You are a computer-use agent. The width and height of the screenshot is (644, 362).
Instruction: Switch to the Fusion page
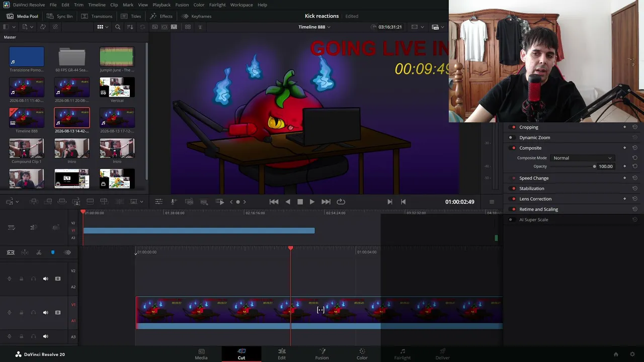(x=322, y=354)
